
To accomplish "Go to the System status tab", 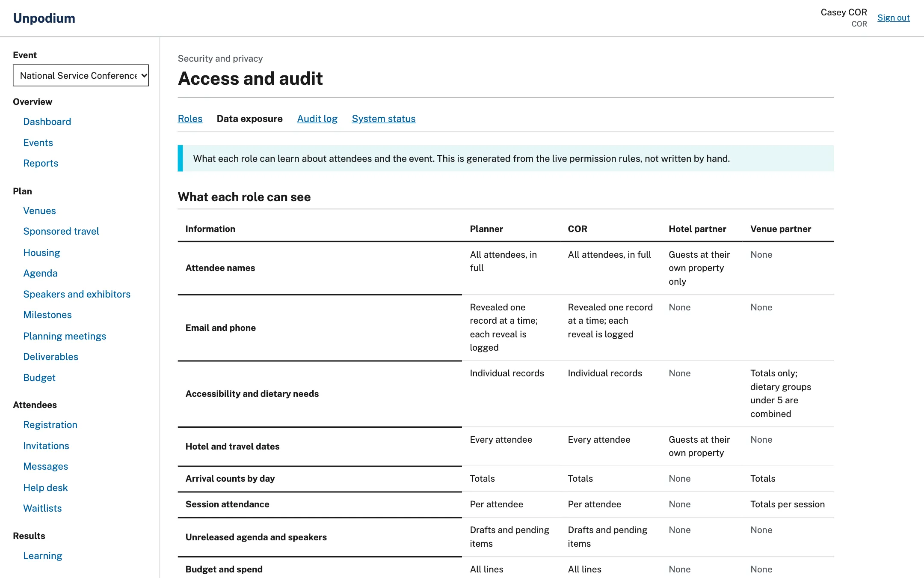I will [384, 119].
